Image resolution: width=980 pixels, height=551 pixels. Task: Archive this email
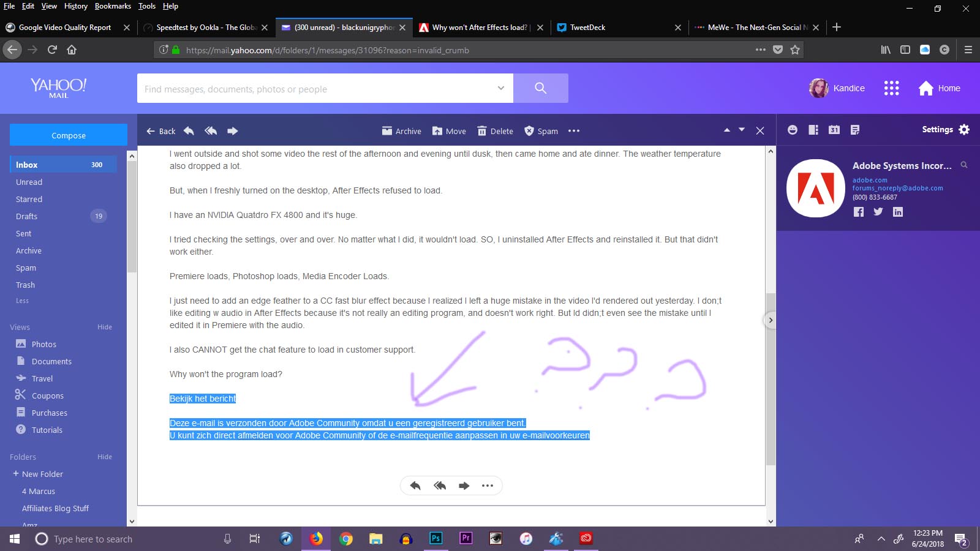[401, 131]
